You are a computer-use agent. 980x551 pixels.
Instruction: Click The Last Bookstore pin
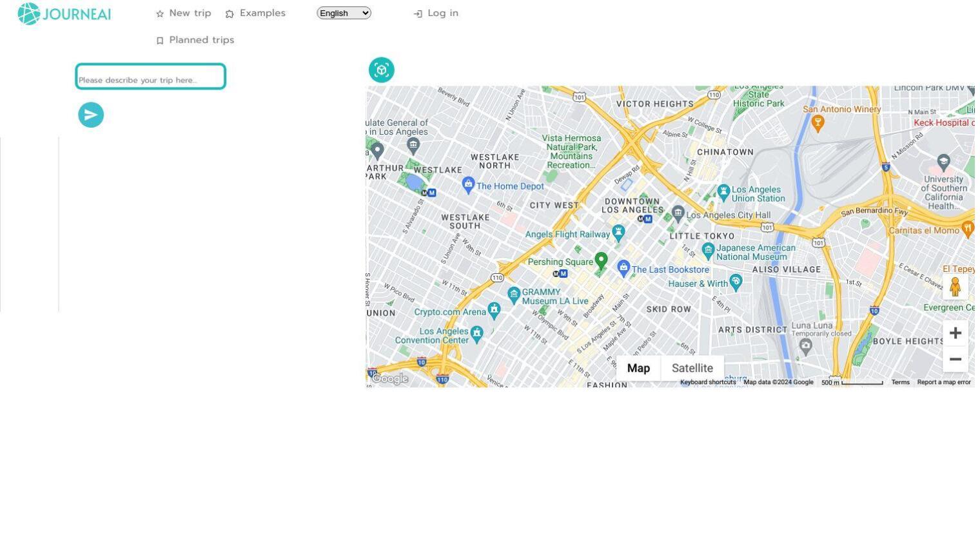click(623, 268)
